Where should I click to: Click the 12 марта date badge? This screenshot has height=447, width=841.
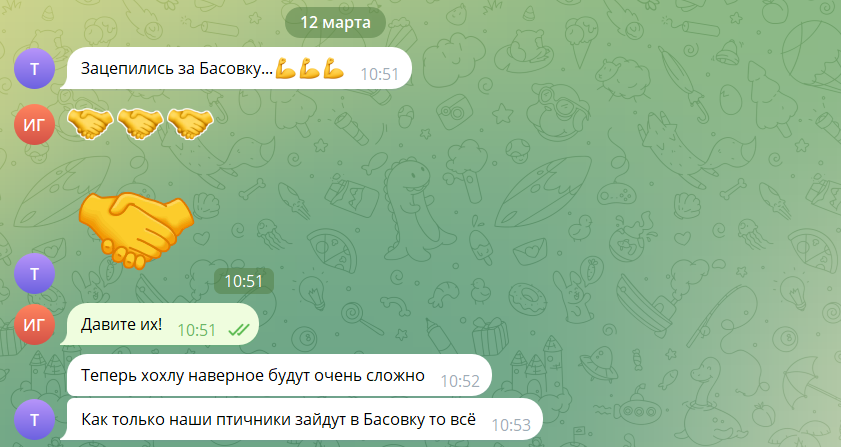click(335, 23)
